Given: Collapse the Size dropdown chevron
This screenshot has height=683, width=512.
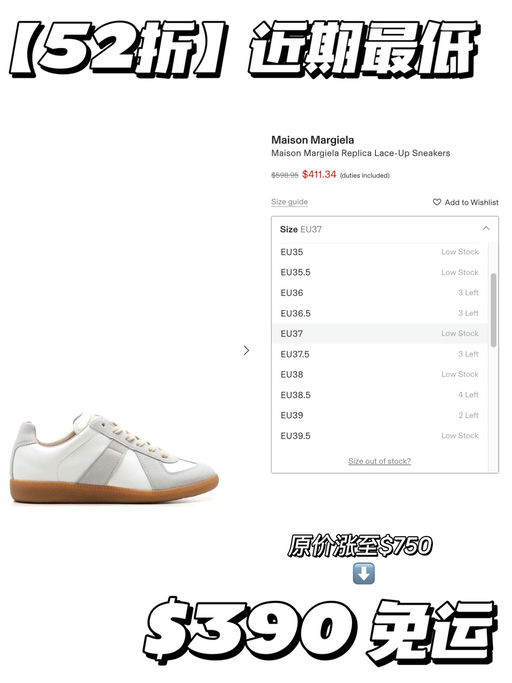Looking at the screenshot, I should tap(486, 228).
